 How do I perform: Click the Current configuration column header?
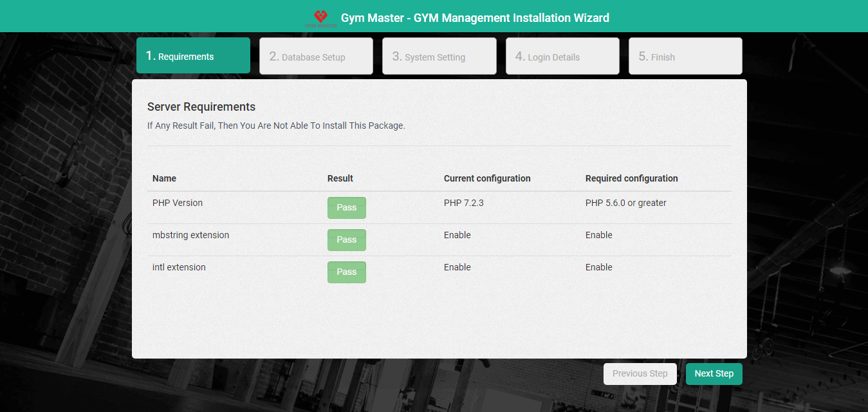pos(487,178)
